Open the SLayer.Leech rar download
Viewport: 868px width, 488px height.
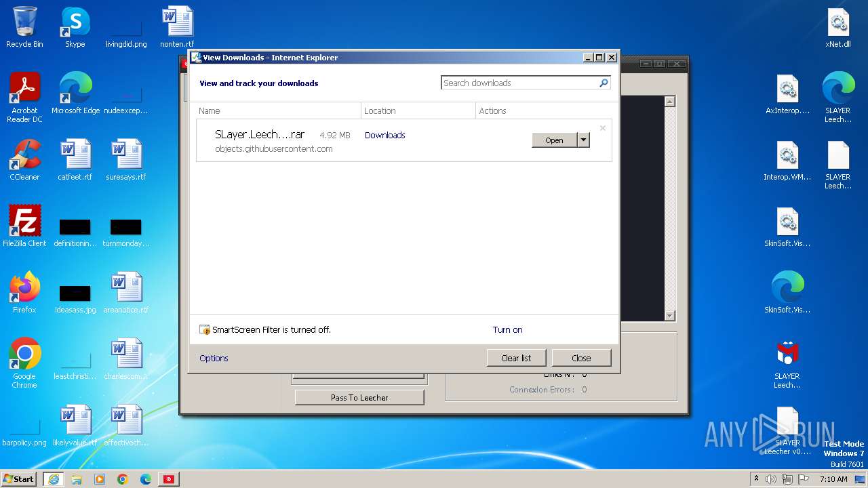tap(554, 140)
